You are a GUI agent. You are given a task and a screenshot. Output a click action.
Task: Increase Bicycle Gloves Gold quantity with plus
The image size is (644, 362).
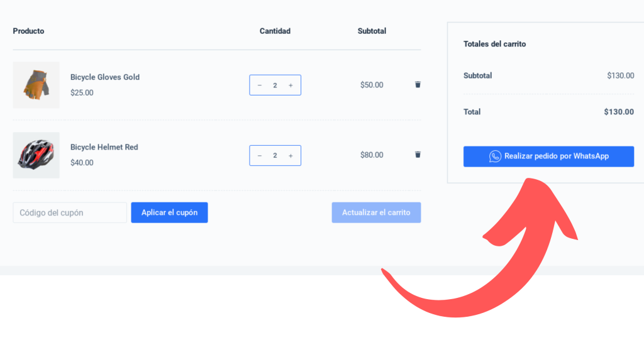pos(291,85)
